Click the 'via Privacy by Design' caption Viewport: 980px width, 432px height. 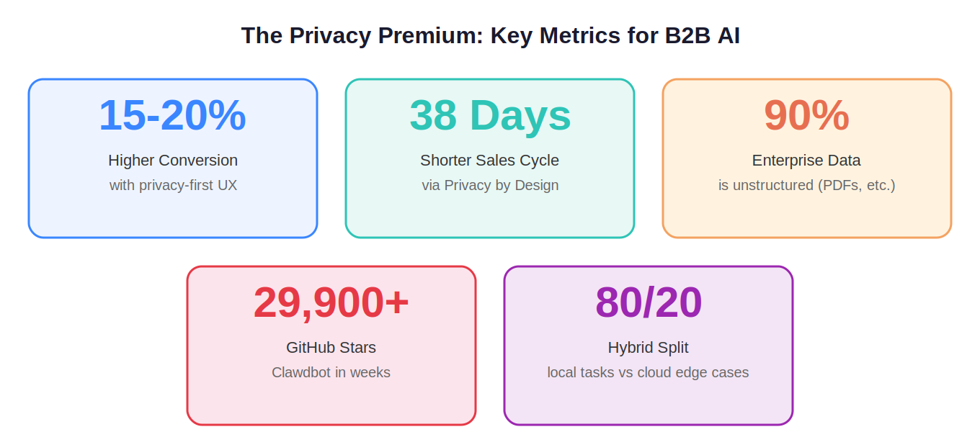pos(490,185)
